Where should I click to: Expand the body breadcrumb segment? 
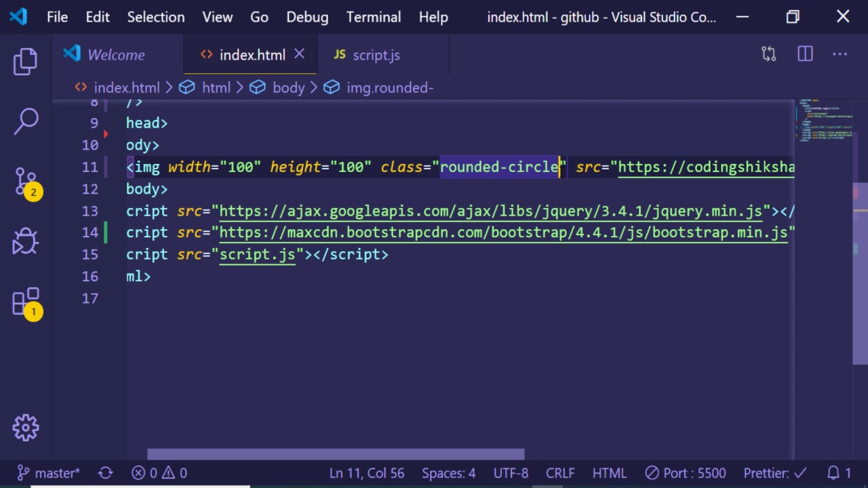288,87
